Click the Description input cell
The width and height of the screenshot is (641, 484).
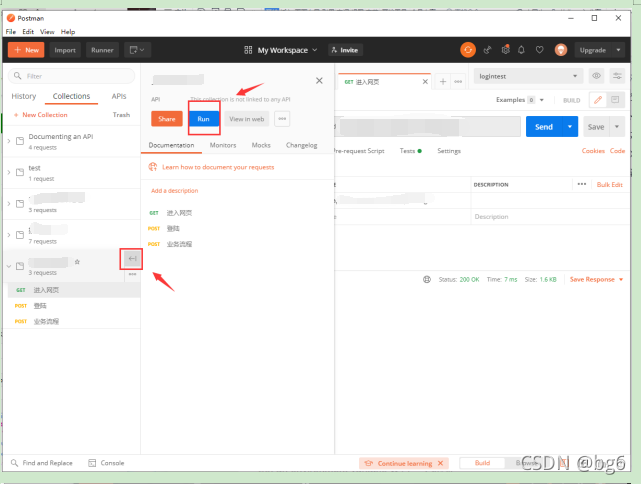(x=549, y=217)
